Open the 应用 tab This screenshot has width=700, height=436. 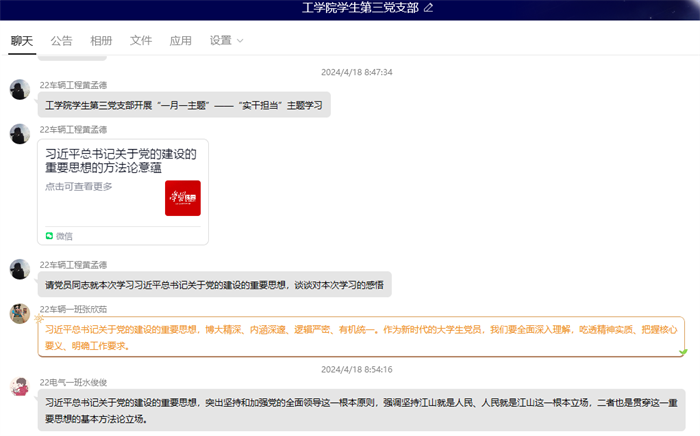tap(180, 41)
